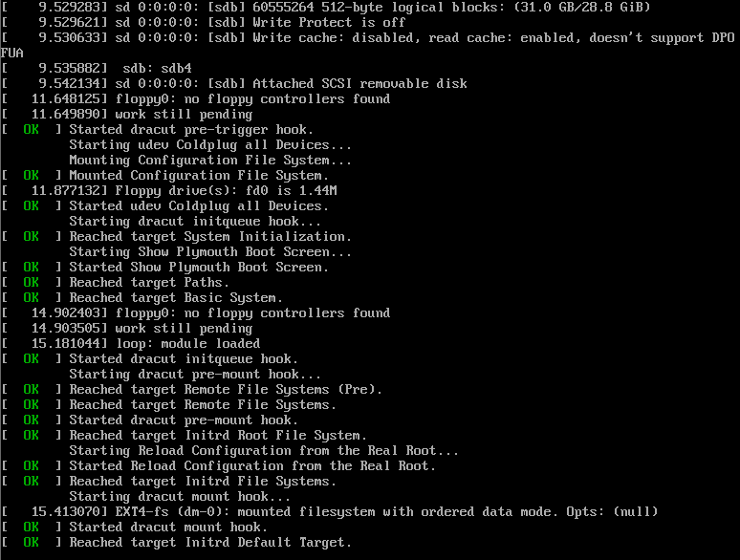Screen dimensions: 740x560
Task: Click the Attached SCSI removable disk message
Action: (x=234, y=84)
